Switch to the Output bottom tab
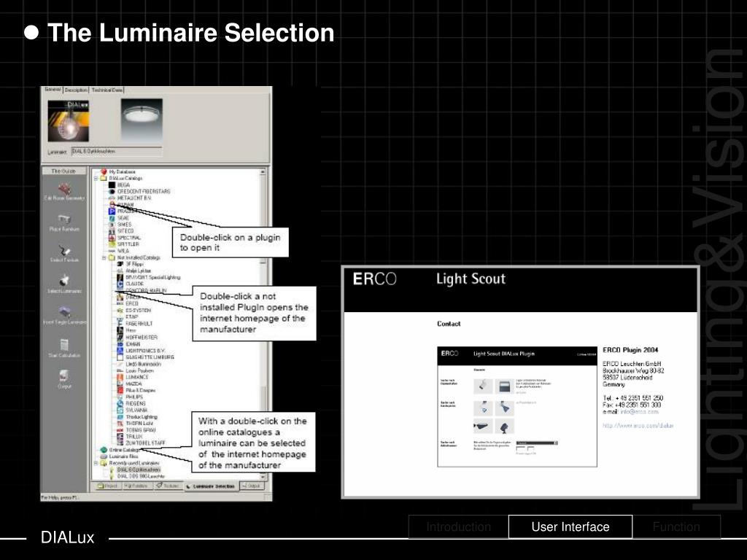Image resolution: width=747 pixels, height=560 pixels. (x=251, y=486)
